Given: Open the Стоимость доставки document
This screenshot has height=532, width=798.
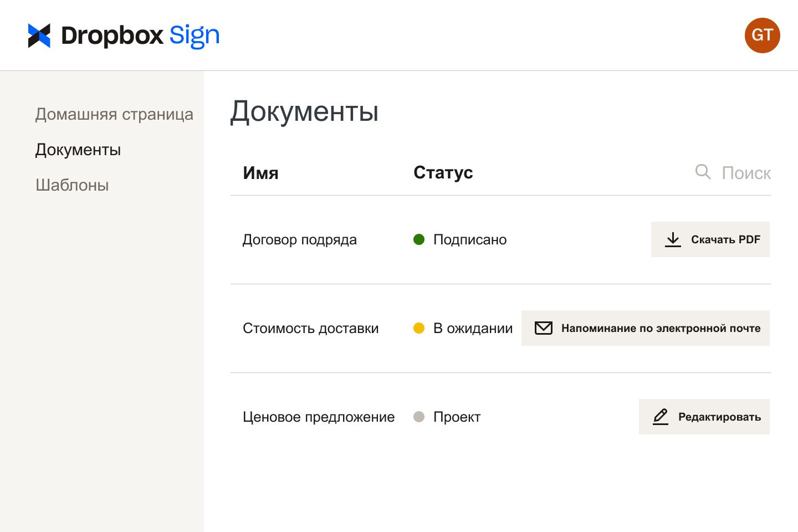Looking at the screenshot, I should click(310, 328).
